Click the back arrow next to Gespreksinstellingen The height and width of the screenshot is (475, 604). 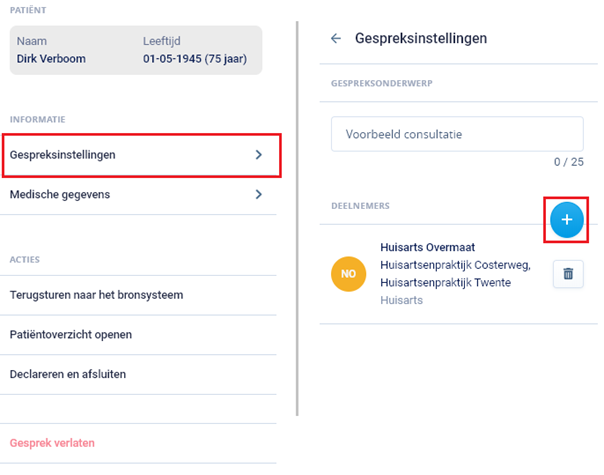coord(336,38)
